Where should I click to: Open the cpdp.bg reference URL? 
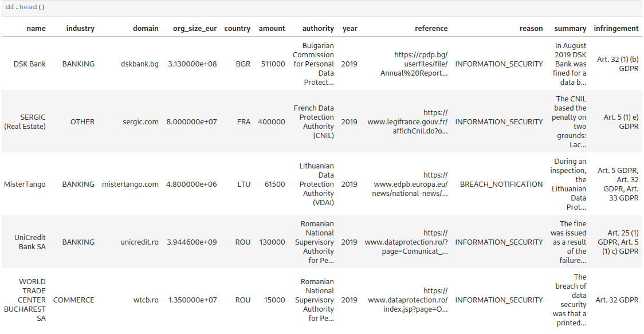point(414,64)
